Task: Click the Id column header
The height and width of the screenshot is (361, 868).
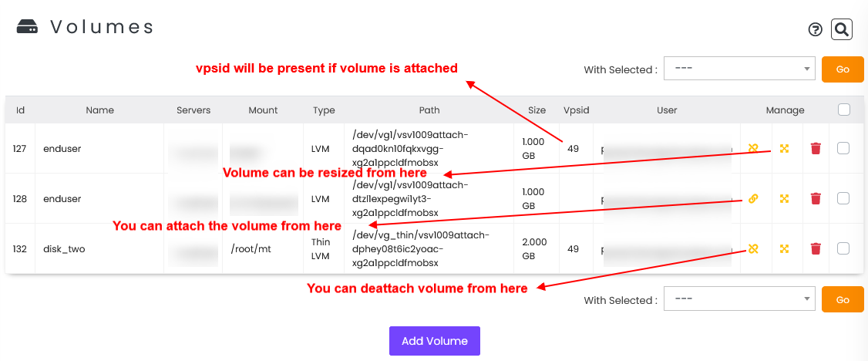Action: (x=21, y=110)
